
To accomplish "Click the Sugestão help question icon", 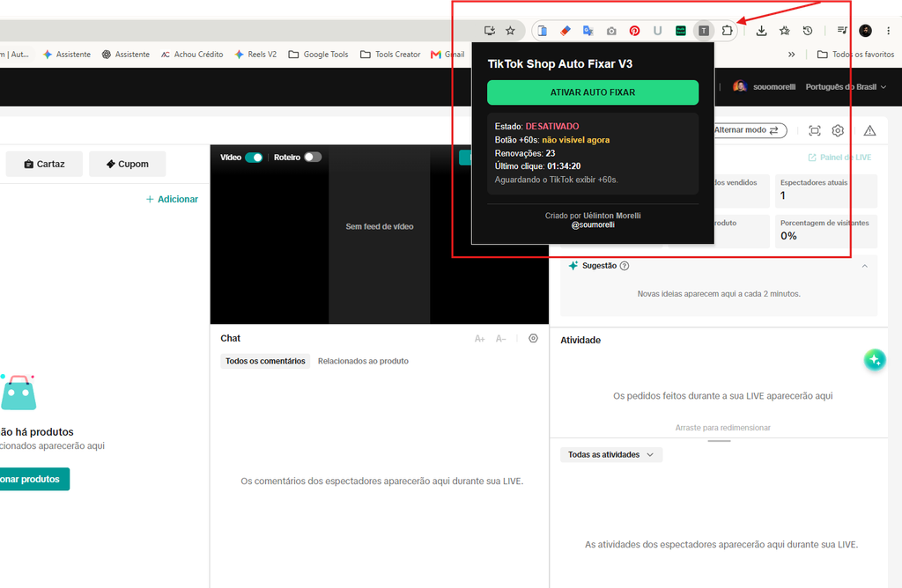I will 625,266.
